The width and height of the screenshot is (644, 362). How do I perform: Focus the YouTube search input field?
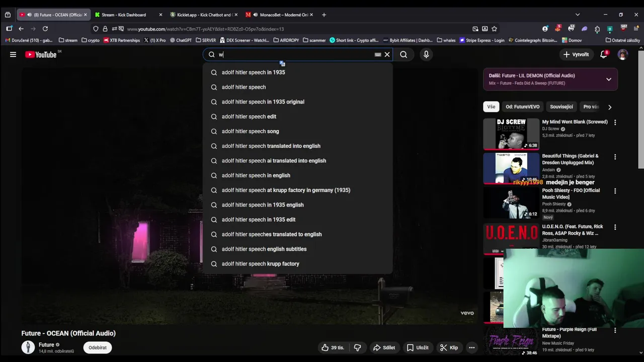(297, 54)
